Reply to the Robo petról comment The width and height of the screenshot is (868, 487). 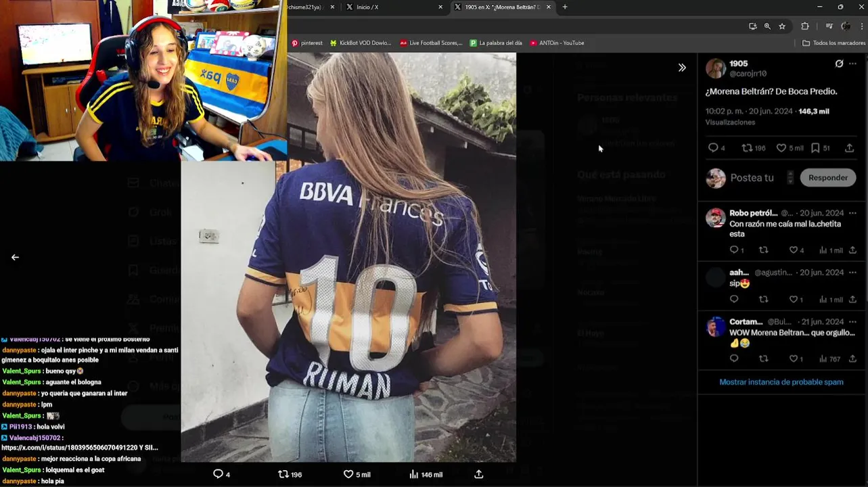(x=737, y=250)
